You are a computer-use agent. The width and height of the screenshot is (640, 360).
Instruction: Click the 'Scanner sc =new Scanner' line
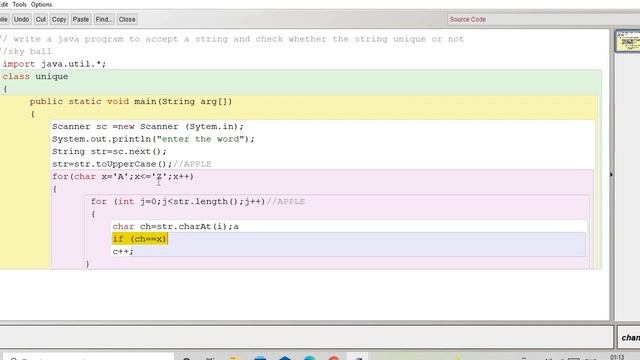[148, 127]
